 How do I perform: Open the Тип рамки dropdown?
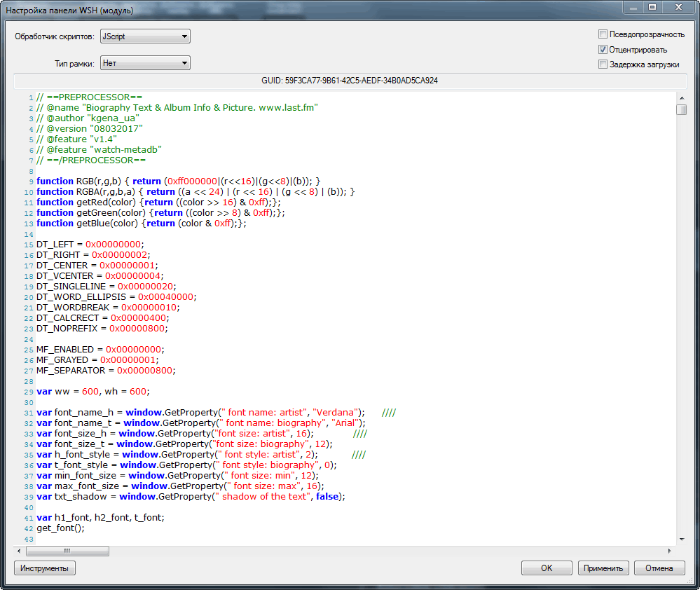(x=145, y=63)
